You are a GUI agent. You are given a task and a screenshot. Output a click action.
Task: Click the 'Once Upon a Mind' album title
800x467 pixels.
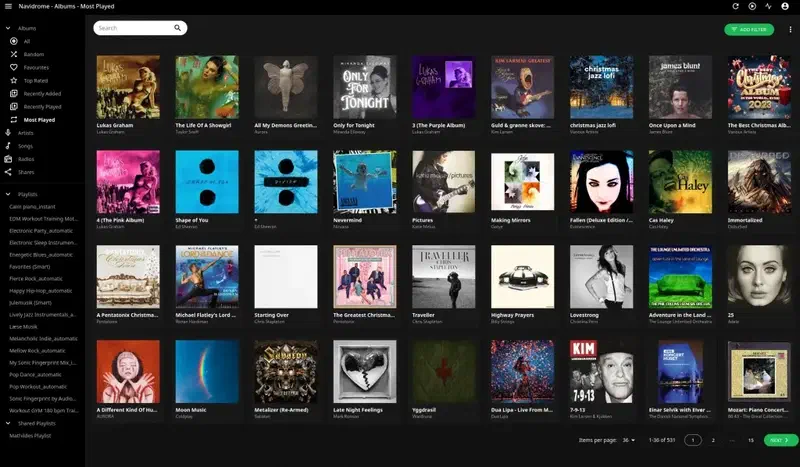point(671,125)
